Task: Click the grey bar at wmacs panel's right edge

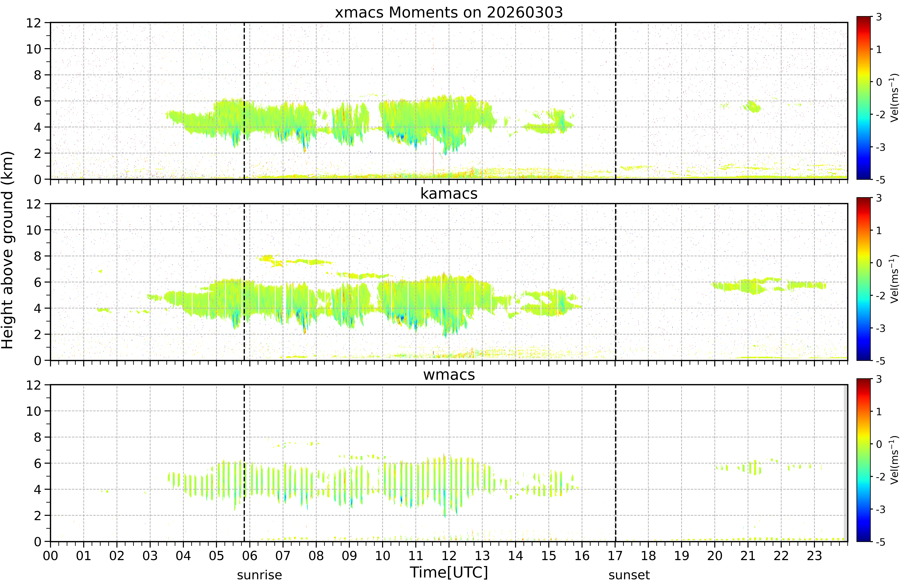Action: coord(845,463)
